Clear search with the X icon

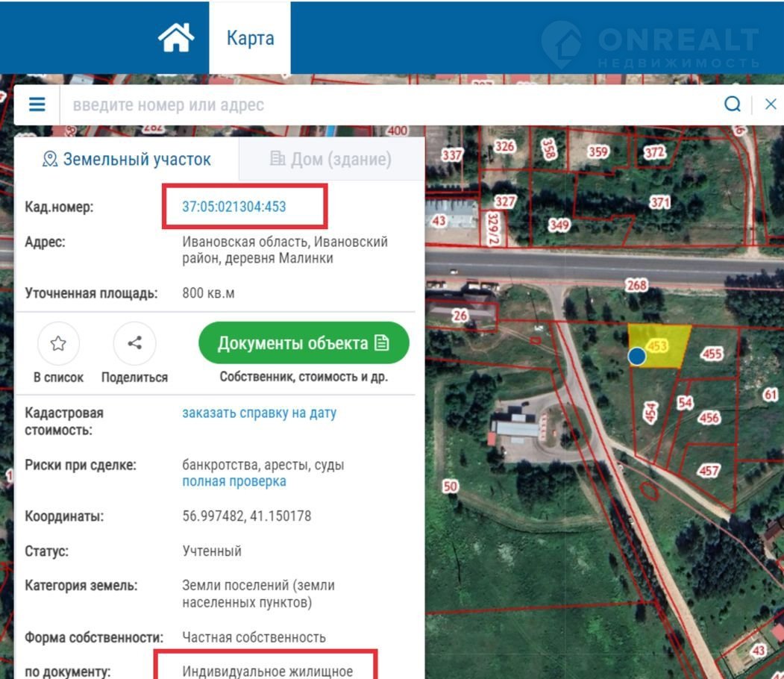tap(771, 104)
